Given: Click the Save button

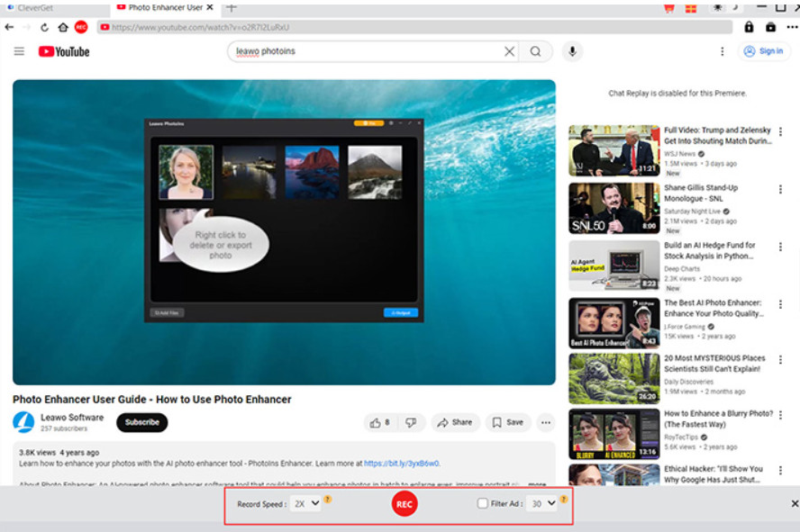Looking at the screenshot, I should (x=508, y=422).
